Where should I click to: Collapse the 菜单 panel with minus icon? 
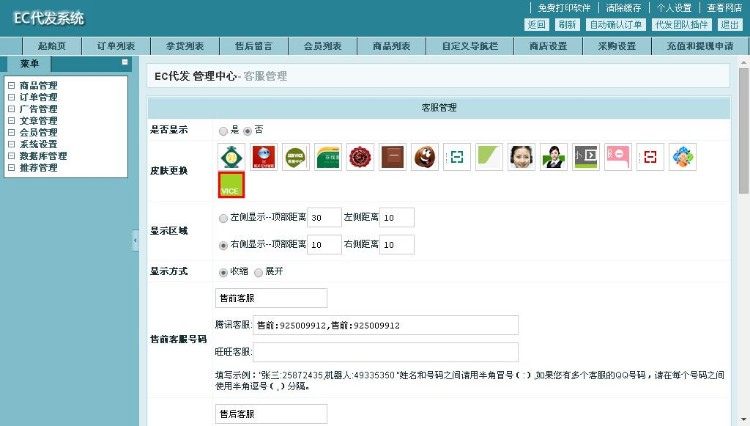coord(125,62)
